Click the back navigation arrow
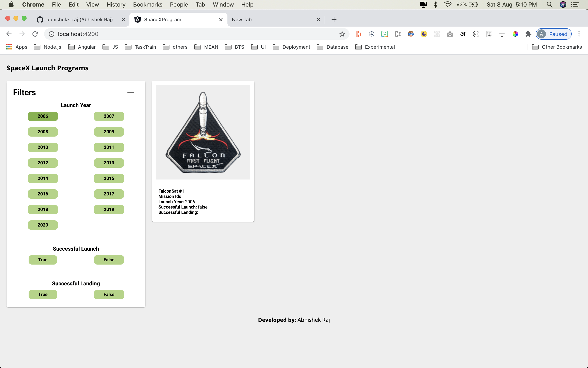588x368 pixels. [9, 34]
